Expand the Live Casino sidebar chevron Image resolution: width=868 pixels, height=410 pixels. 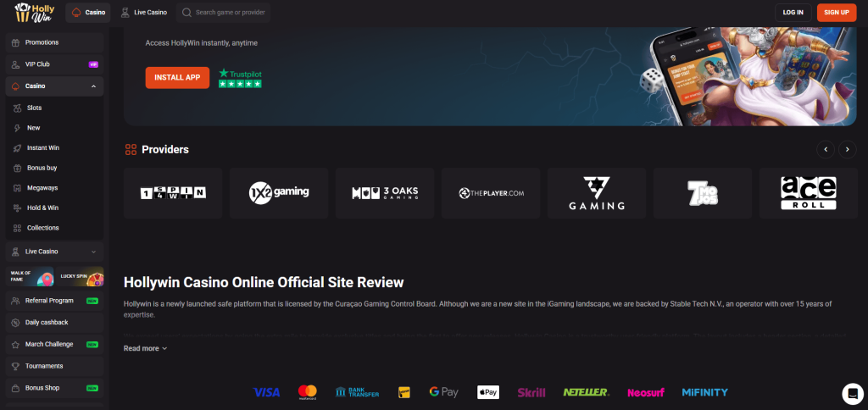point(93,252)
